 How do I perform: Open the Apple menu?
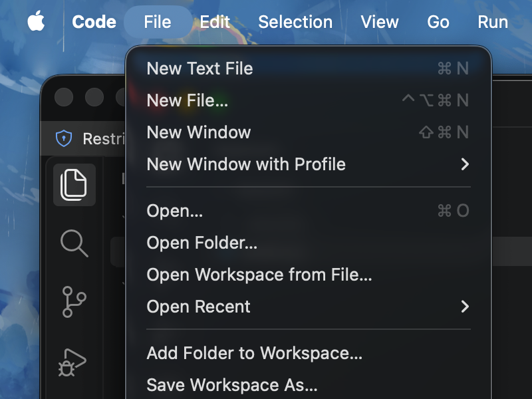tap(36, 21)
